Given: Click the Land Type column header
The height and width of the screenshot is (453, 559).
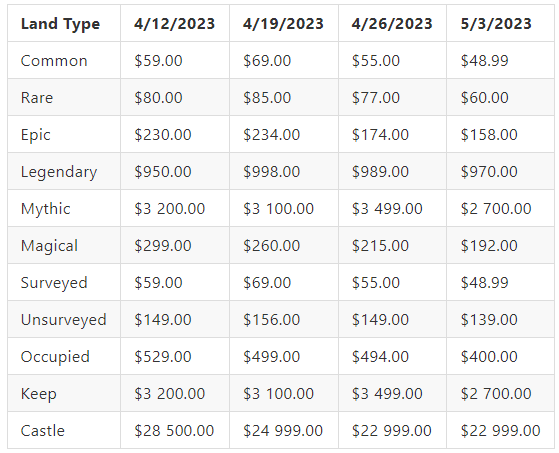Looking at the screenshot, I should pos(60,24).
